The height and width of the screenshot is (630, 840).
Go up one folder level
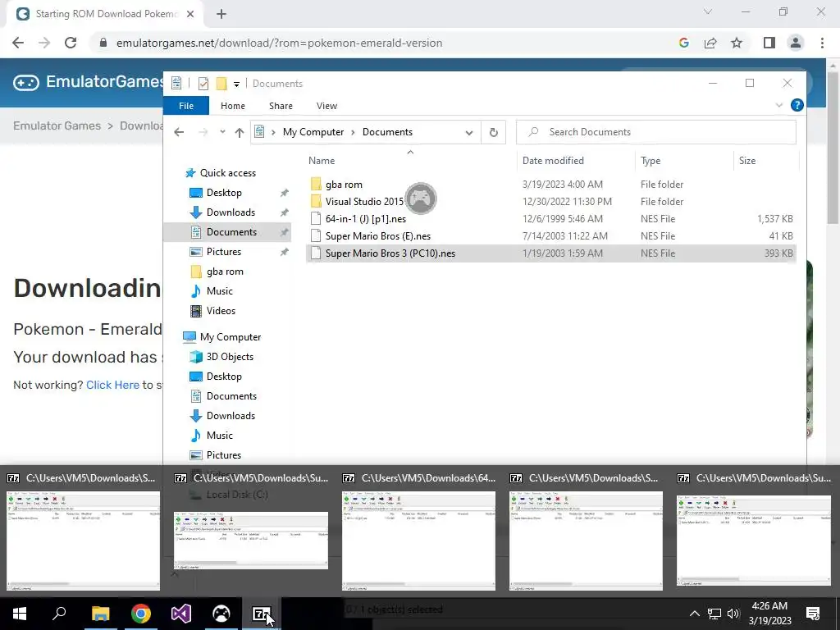coord(239,132)
